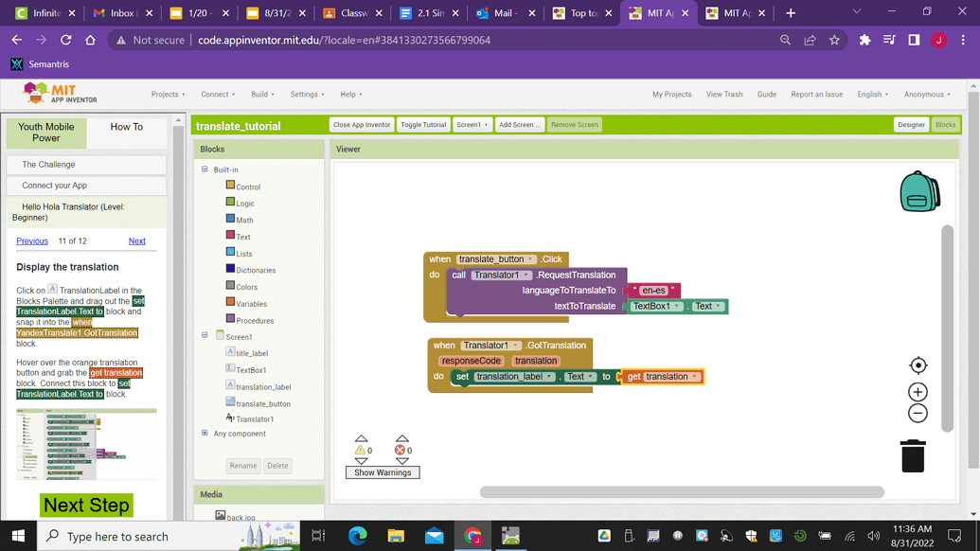
Task: Collapse the Built-in blocks tree
Action: click(x=205, y=169)
